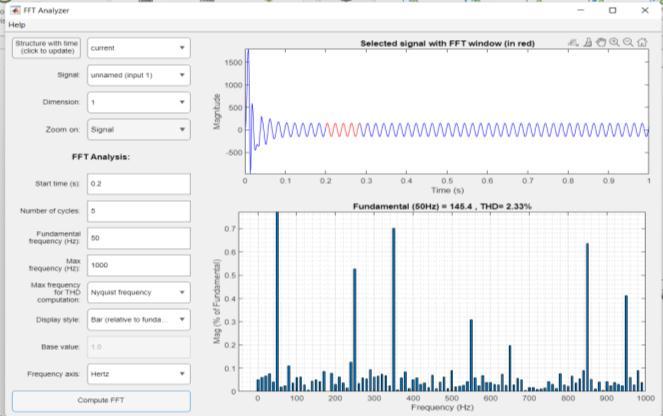The image size is (663, 416).
Task: Open the Help menu
Action: point(17,25)
